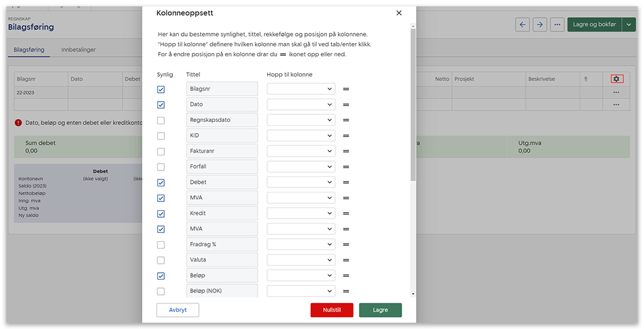Click the column settings gear icon
Screen dimensions: 644x329
(616, 79)
